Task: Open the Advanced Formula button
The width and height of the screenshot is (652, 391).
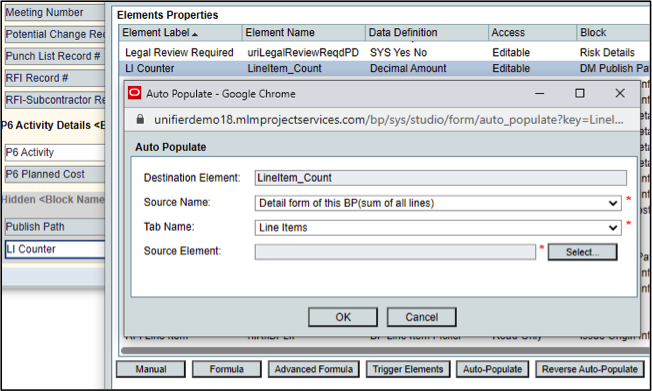Action: pyautogui.click(x=314, y=369)
